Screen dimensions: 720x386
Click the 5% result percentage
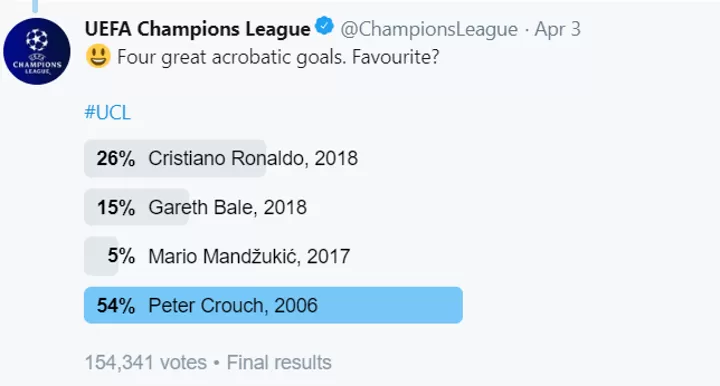pos(121,256)
